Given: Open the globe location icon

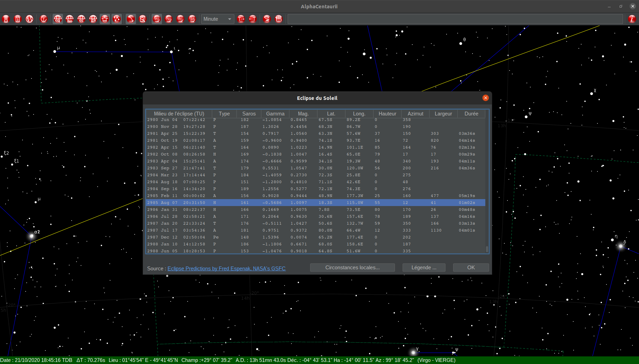Looking at the screenshot, I should click(x=29, y=19).
